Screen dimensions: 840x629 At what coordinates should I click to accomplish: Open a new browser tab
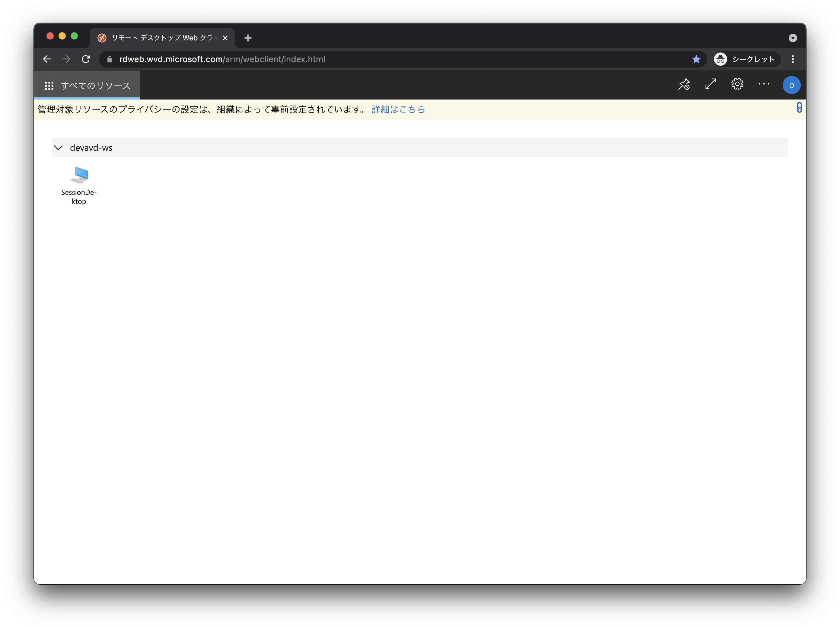(x=248, y=38)
